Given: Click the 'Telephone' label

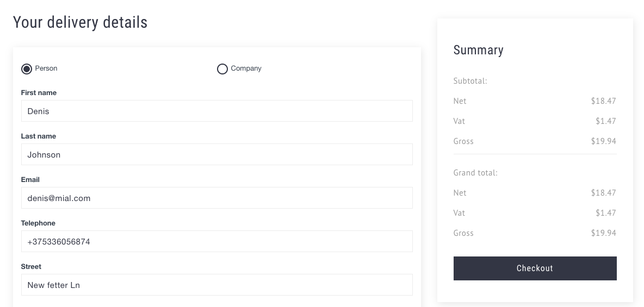Looking at the screenshot, I should pos(38,223).
